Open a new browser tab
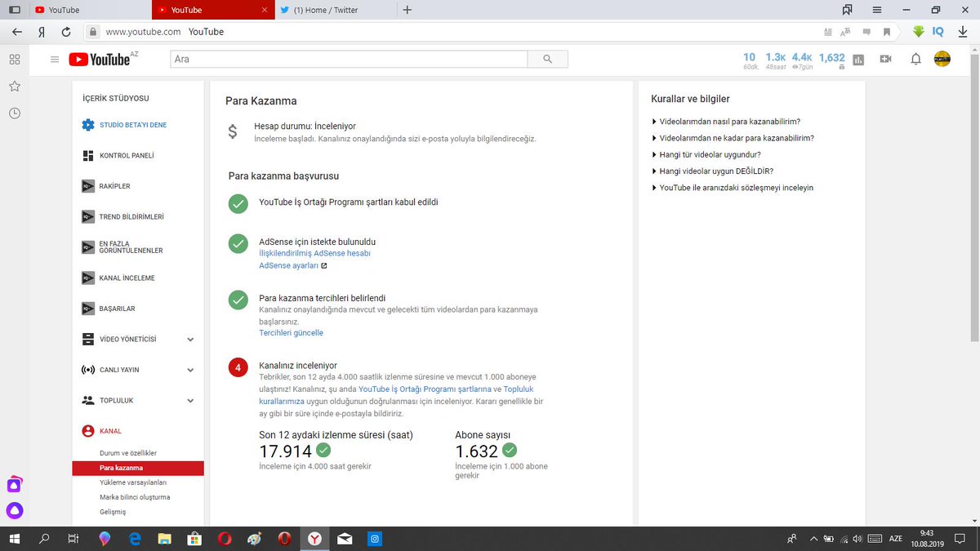 click(408, 10)
